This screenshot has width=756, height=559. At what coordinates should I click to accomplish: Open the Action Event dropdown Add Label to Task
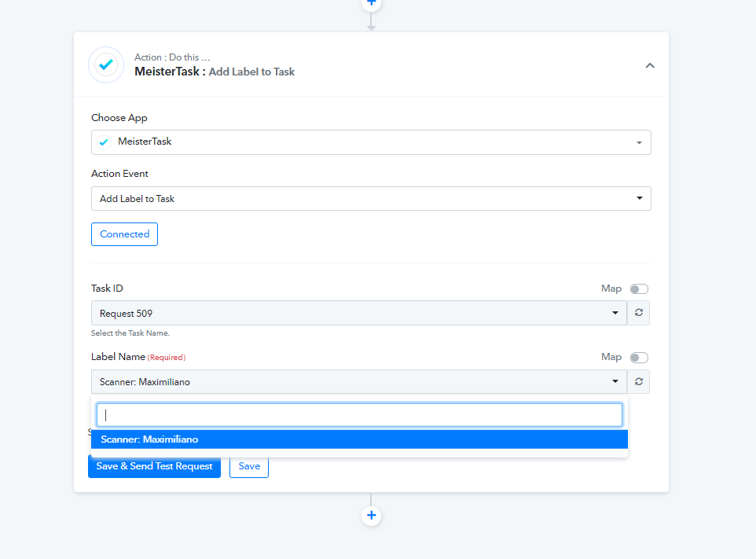point(371,199)
